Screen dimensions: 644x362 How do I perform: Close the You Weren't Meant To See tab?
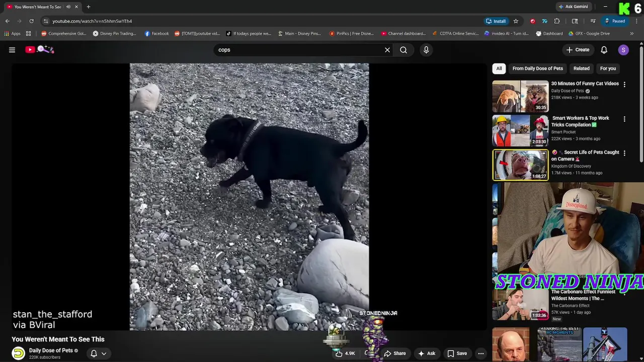(x=76, y=7)
